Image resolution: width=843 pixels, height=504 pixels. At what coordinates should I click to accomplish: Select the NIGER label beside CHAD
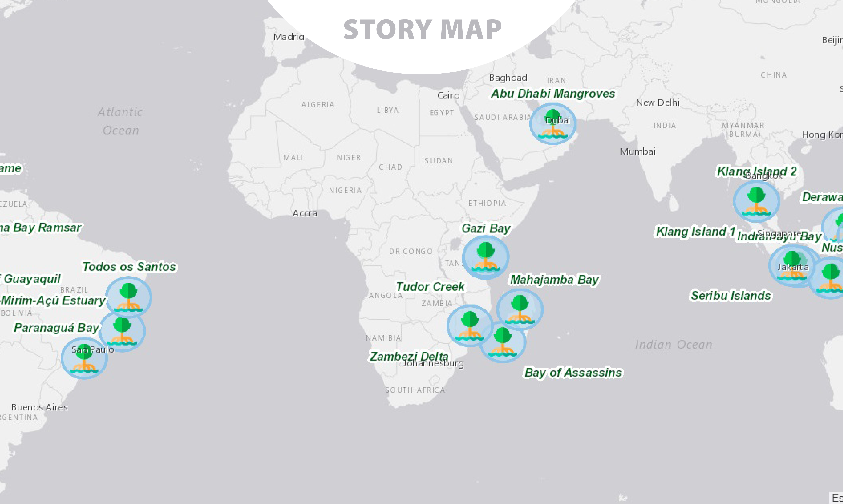click(x=349, y=158)
